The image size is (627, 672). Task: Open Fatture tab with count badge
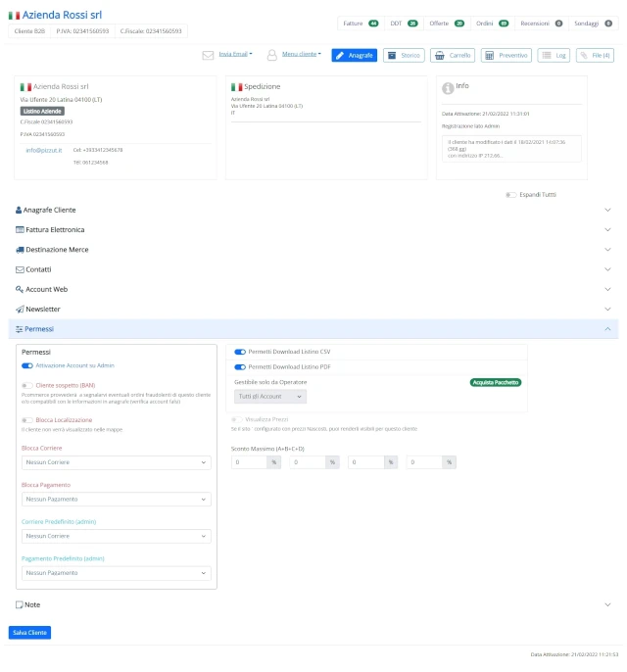(x=361, y=24)
